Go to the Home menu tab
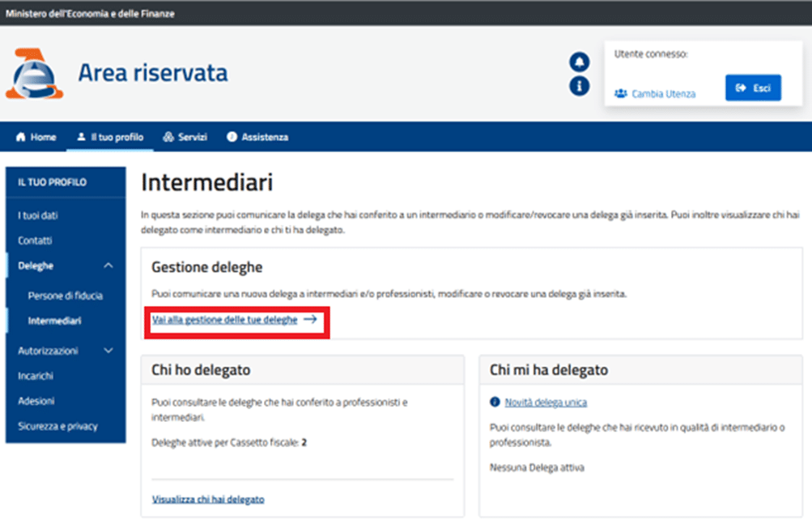The image size is (812, 524). click(36, 138)
